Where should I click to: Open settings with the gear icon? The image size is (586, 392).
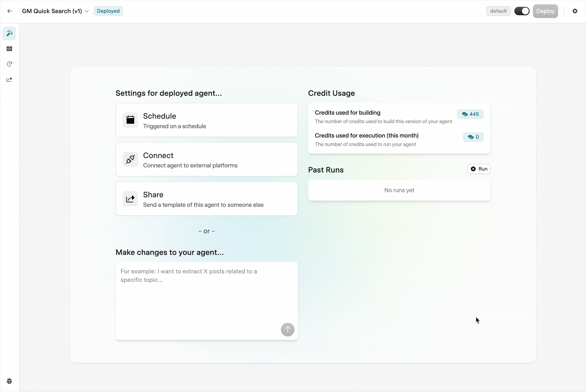tap(575, 11)
